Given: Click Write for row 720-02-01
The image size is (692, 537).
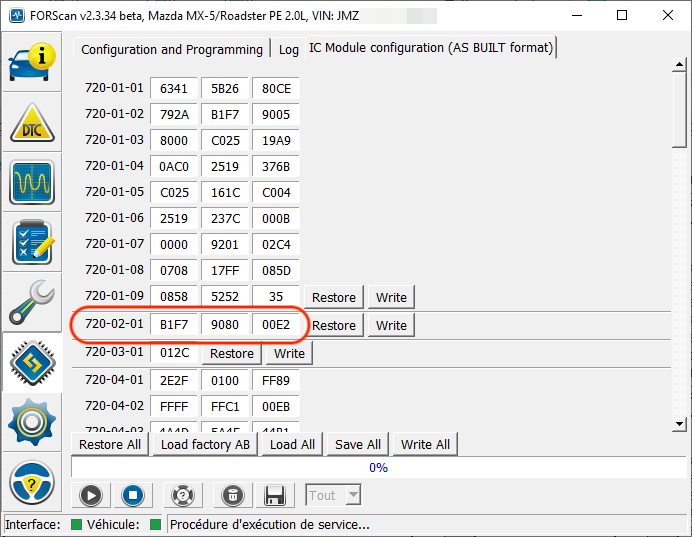Looking at the screenshot, I should (x=391, y=325).
